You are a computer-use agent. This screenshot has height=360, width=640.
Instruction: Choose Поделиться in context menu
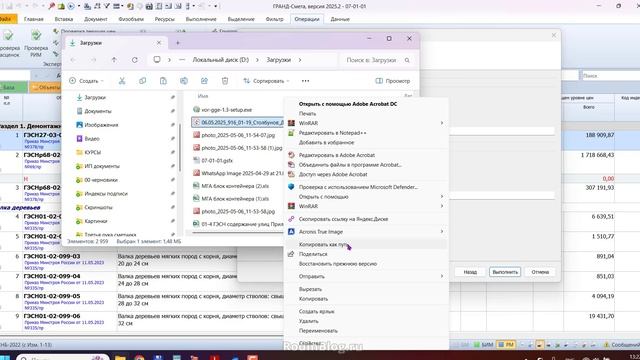coord(313,254)
